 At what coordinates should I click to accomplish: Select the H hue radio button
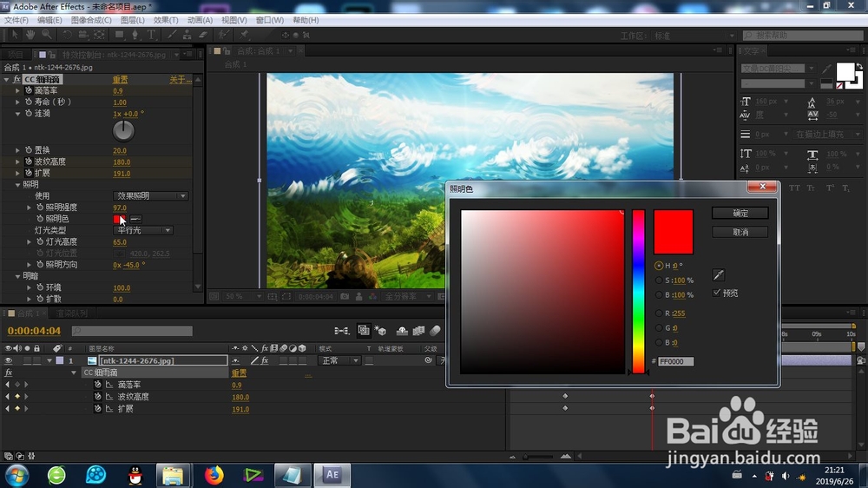(x=659, y=266)
